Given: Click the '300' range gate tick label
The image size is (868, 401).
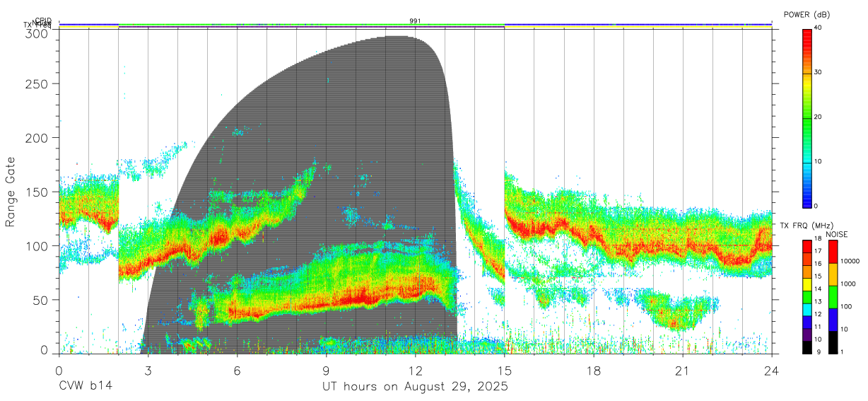Looking at the screenshot, I should pos(37,33).
